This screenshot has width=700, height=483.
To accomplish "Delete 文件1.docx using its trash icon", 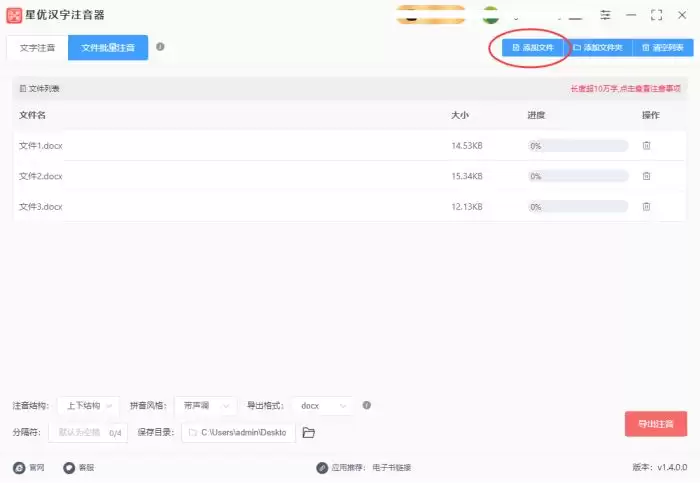I will click(646, 146).
